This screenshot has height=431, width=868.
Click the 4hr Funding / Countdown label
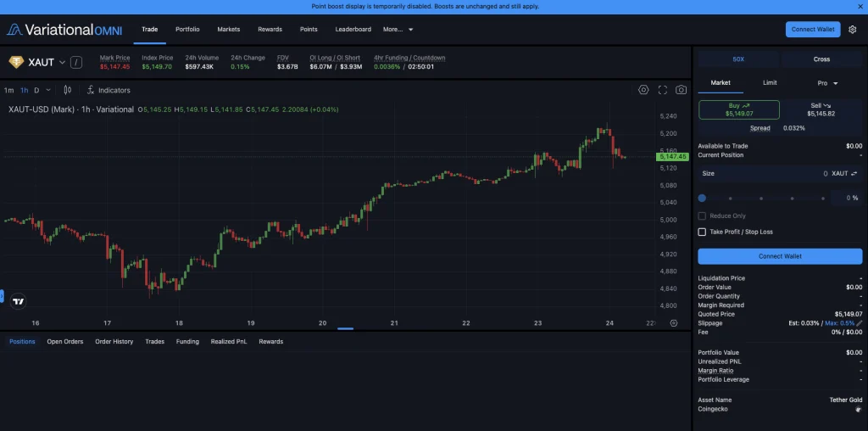pyautogui.click(x=409, y=58)
